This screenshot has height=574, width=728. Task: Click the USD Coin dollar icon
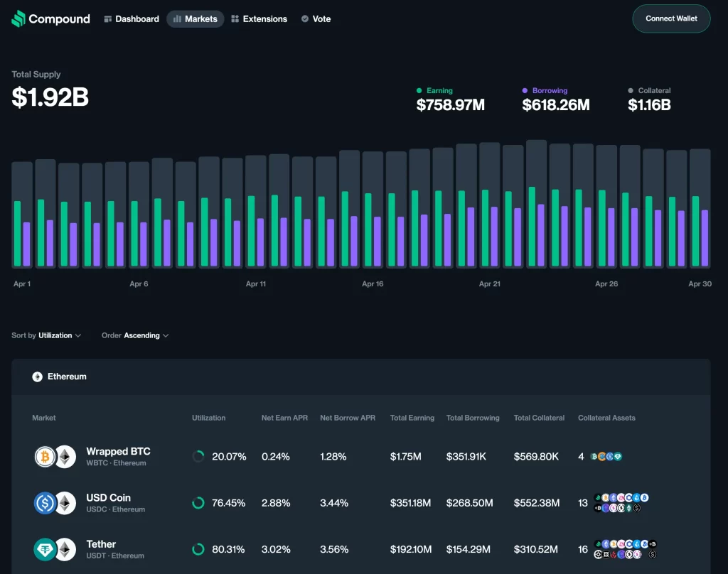tap(45, 504)
